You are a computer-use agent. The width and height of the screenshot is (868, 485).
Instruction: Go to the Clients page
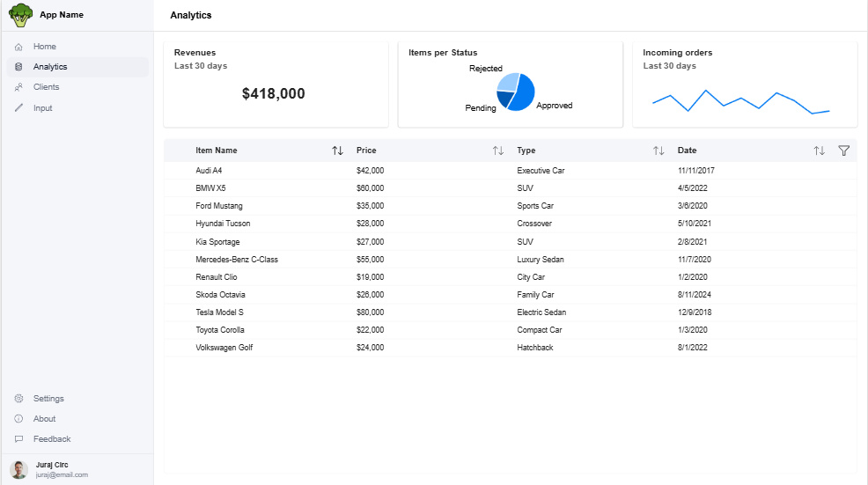click(x=47, y=87)
